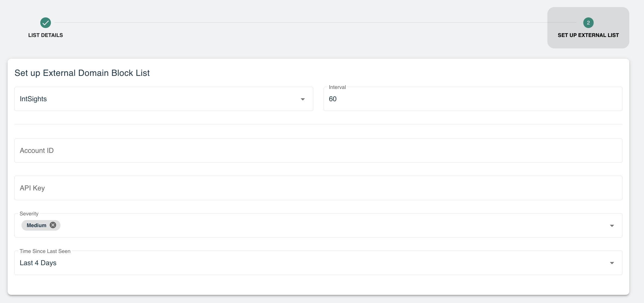Click empty area of Severity field

pyautogui.click(x=327, y=225)
